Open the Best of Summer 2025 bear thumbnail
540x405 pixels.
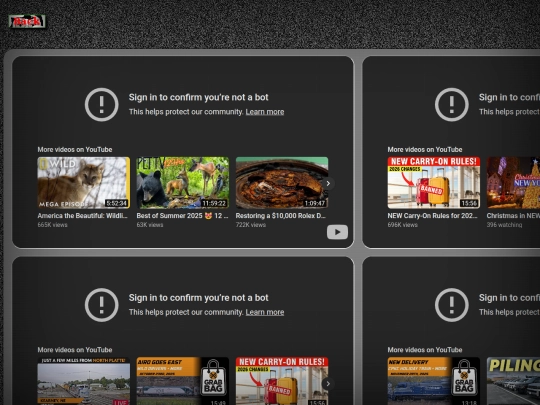pyautogui.click(x=183, y=183)
